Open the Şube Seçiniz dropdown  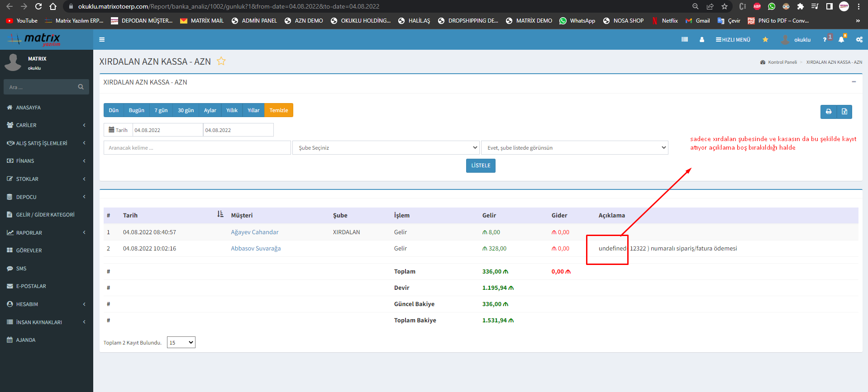coord(386,148)
